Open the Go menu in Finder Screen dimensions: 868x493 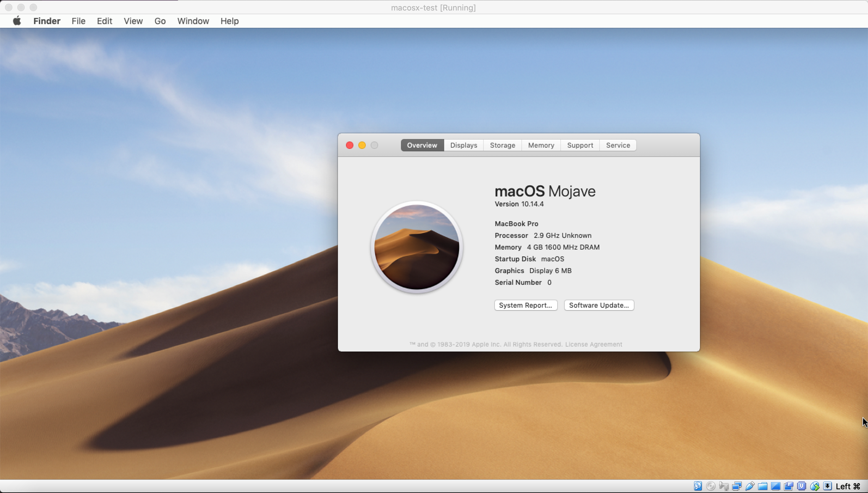pyautogui.click(x=160, y=21)
